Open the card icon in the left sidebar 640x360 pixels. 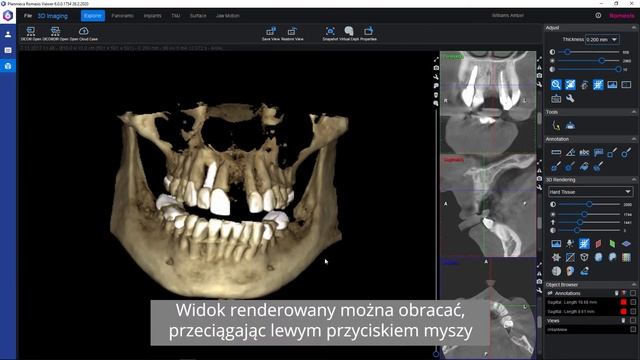point(8,50)
